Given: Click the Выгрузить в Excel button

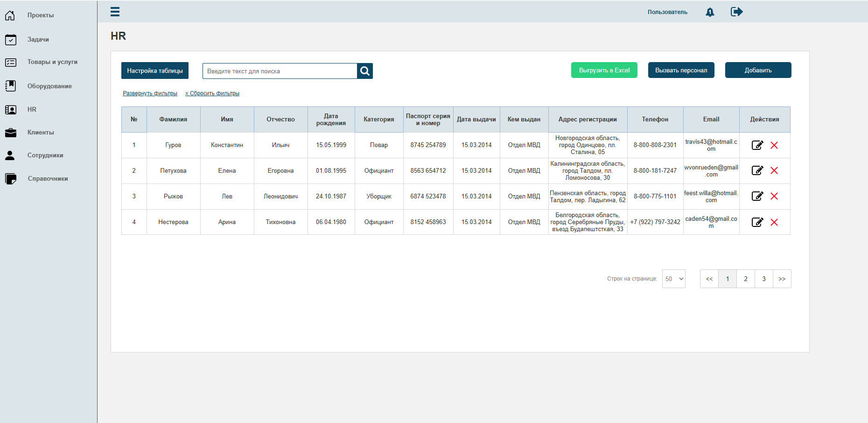Looking at the screenshot, I should click(604, 70).
